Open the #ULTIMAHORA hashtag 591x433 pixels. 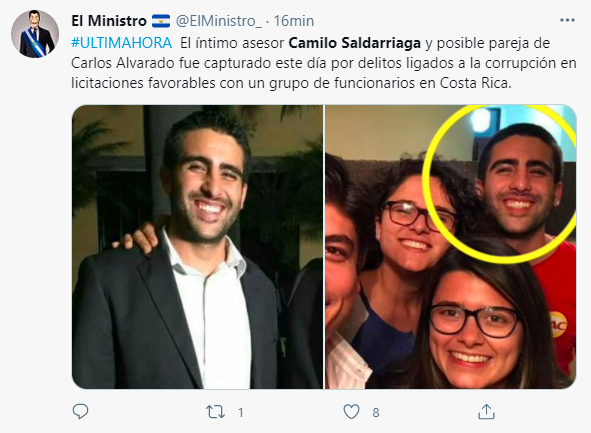pos(121,43)
